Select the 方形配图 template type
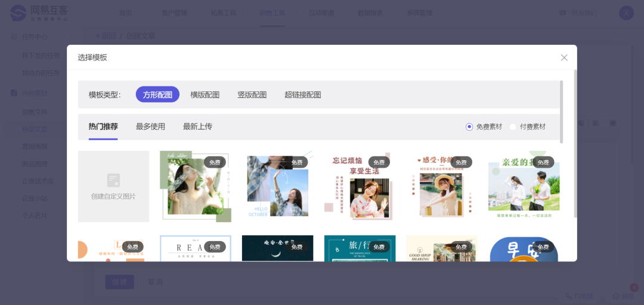Screen dimensions: 644x305 pos(157,94)
